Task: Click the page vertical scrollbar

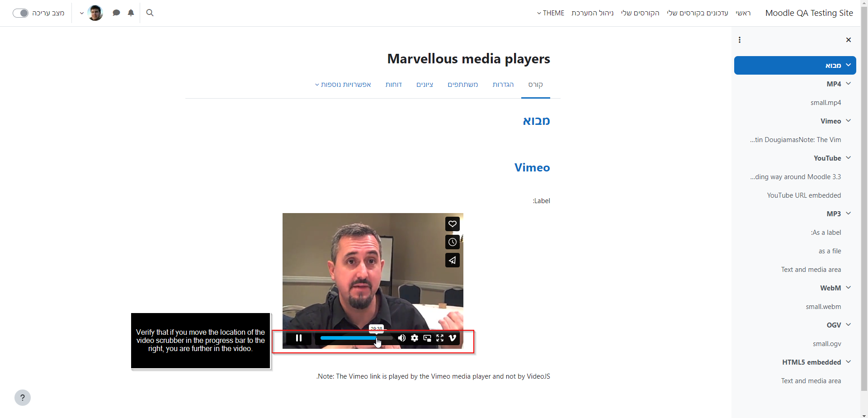Action: point(864,199)
